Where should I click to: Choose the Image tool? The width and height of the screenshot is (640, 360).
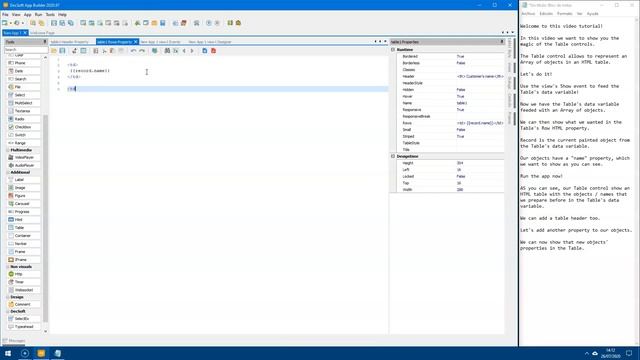pos(24,188)
